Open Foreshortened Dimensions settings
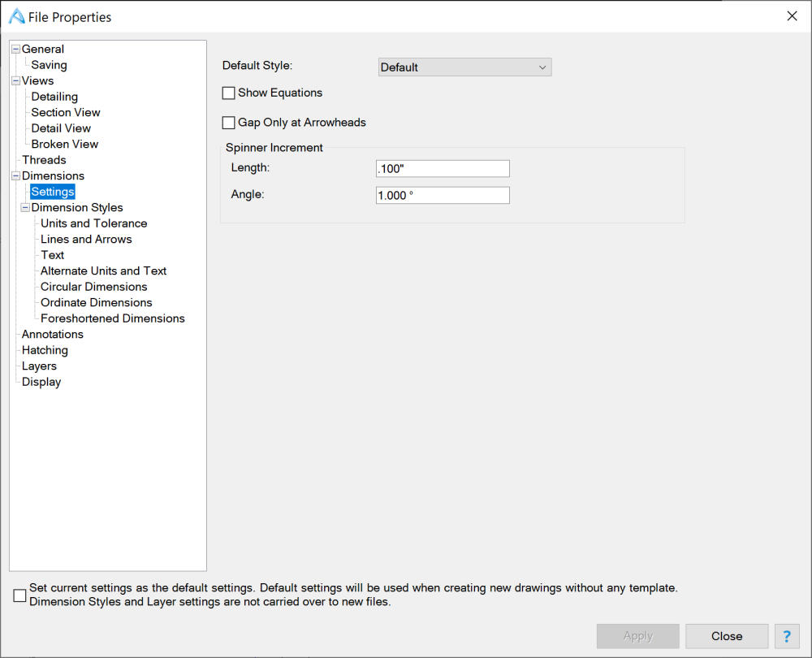 (113, 318)
